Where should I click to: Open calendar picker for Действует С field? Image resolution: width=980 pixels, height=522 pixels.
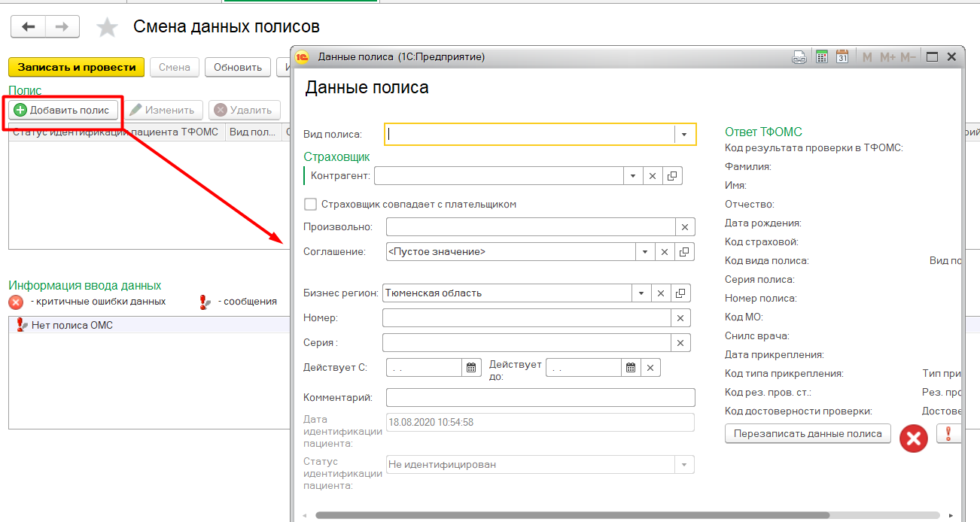(x=471, y=368)
